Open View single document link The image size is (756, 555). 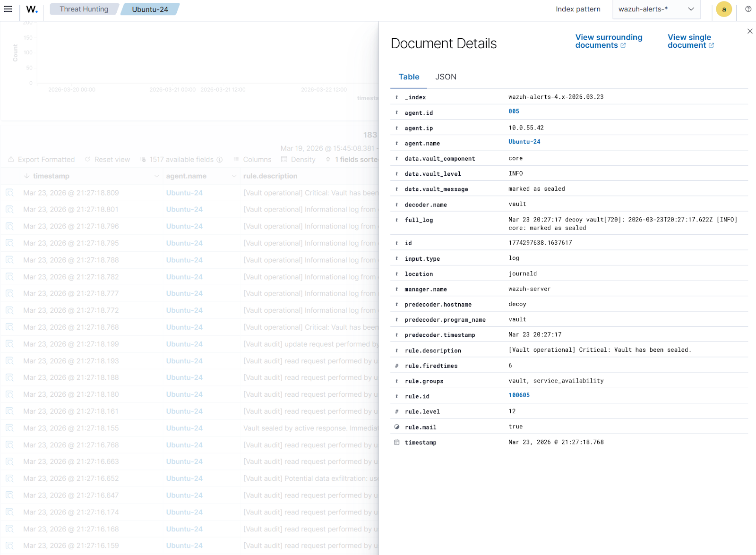pyautogui.click(x=690, y=41)
